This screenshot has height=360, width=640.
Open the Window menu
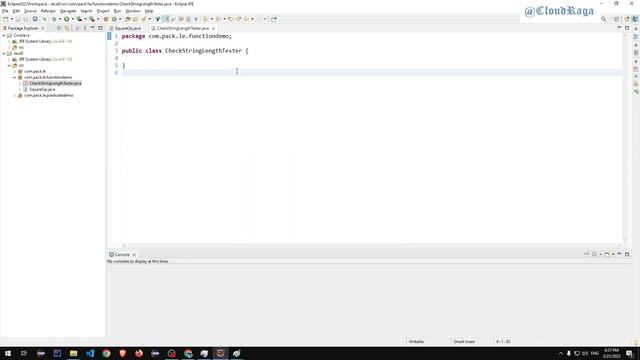[x=132, y=11]
